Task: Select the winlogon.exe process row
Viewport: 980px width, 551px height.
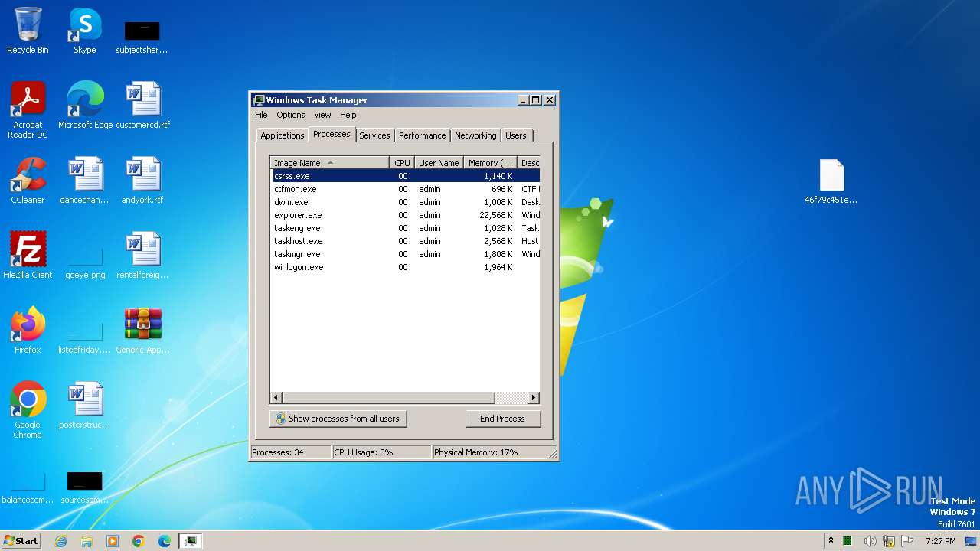Action: click(x=405, y=267)
